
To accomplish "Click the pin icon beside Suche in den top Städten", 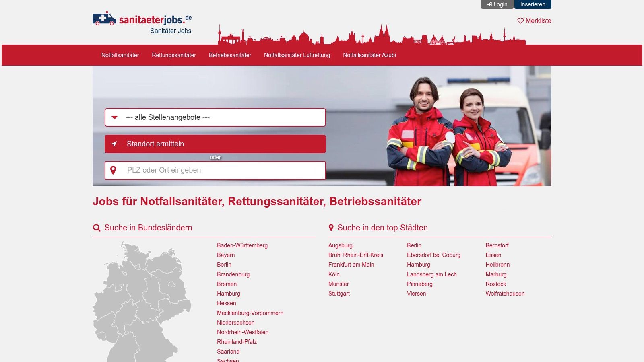I will [x=331, y=228].
